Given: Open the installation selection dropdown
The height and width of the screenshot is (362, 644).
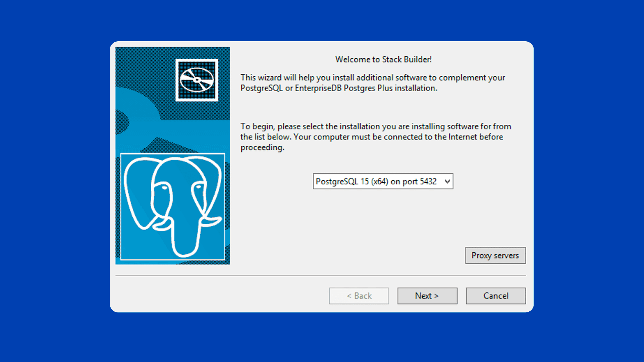Looking at the screenshot, I should point(382,181).
